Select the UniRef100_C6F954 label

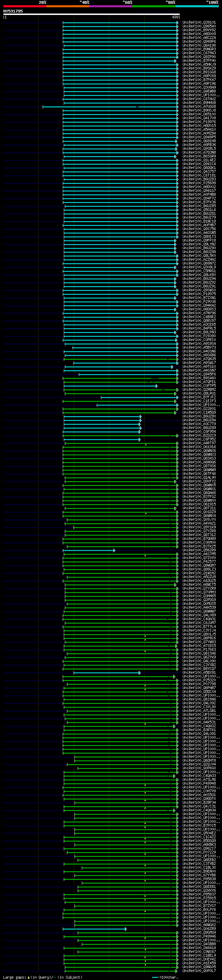[x=199, y=431]
